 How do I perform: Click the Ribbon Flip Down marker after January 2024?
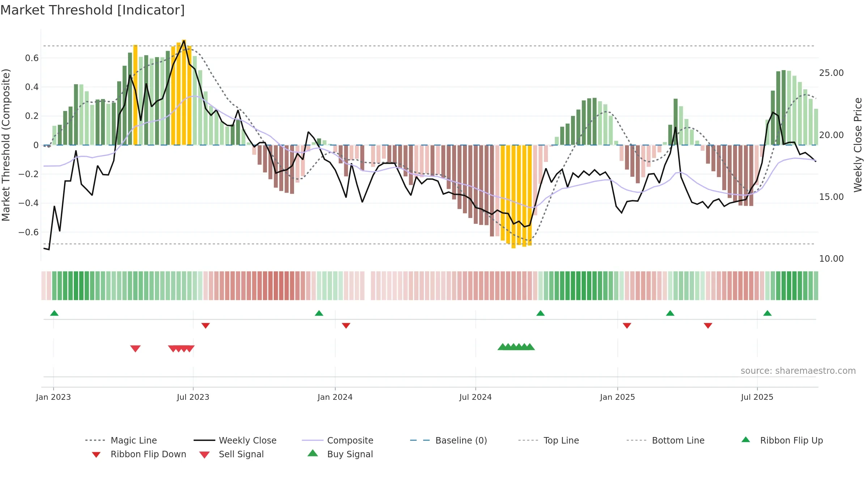(x=346, y=326)
